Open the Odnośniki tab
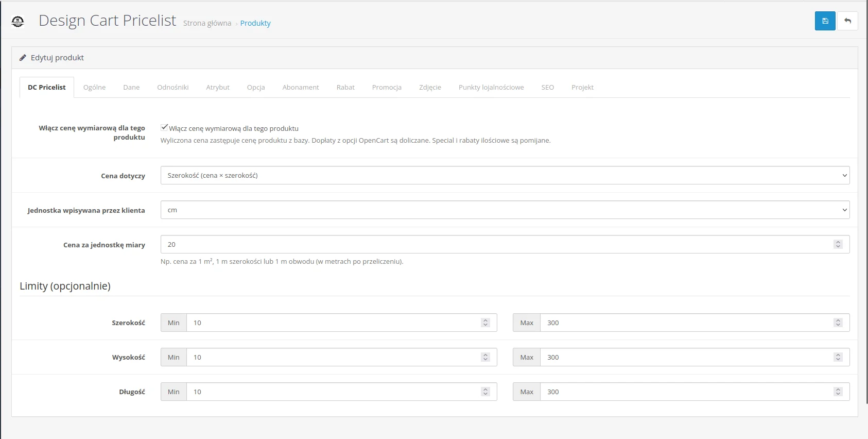The image size is (868, 439). click(173, 87)
